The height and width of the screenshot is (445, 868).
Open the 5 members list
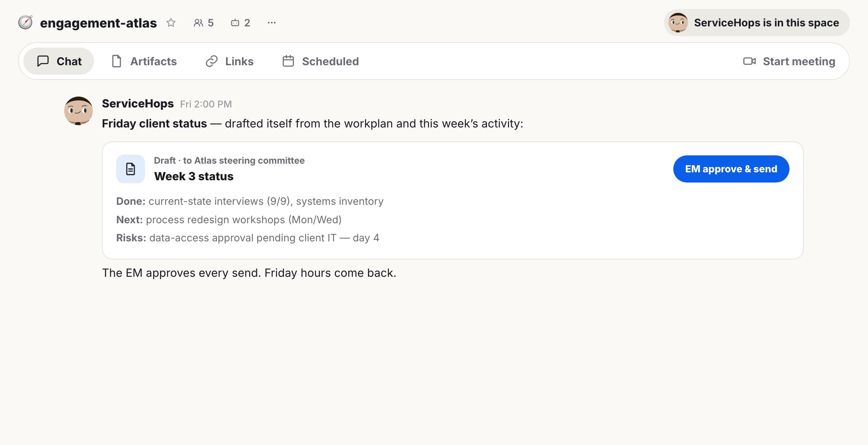[204, 23]
